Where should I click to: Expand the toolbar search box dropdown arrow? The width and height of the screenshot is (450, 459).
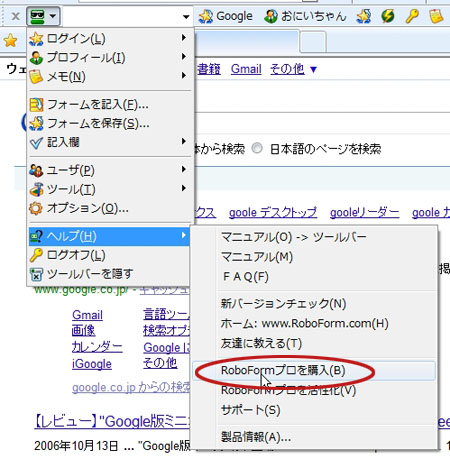pyautogui.click(x=186, y=17)
